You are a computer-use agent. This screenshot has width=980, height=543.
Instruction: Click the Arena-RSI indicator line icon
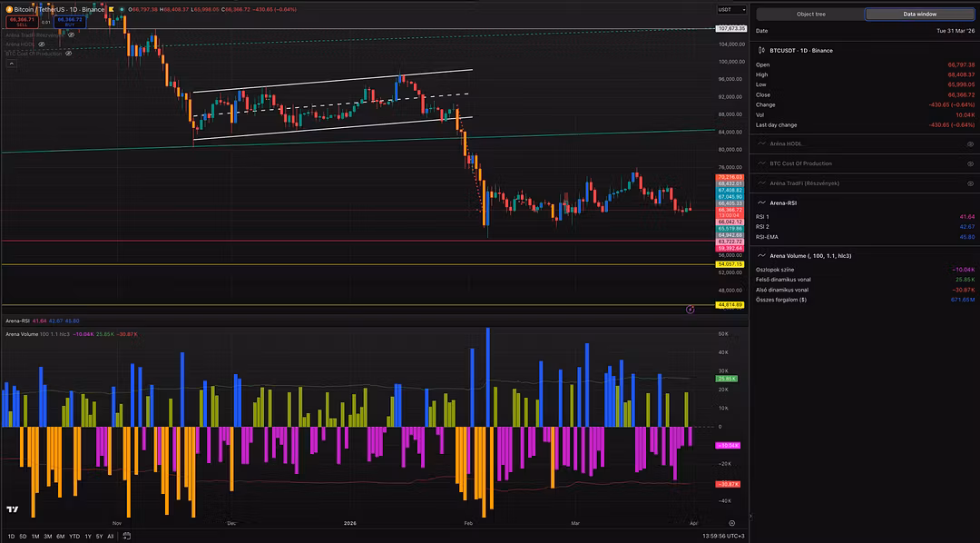point(761,203)
